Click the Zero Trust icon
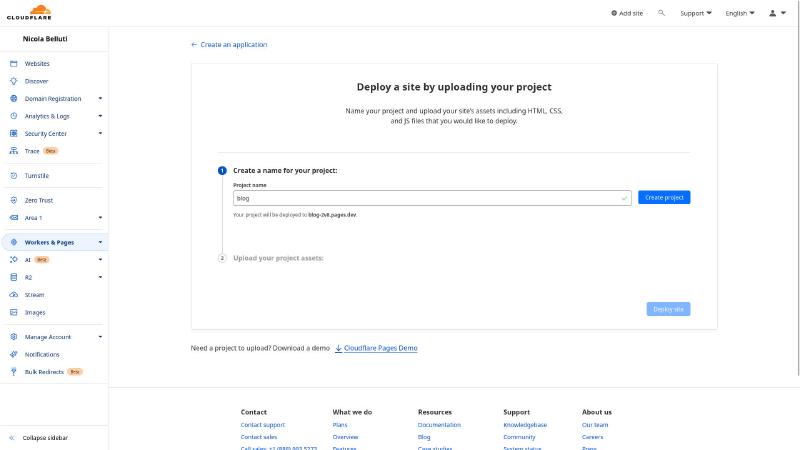Viewport: 800px width, 450px height. point(14,200)
